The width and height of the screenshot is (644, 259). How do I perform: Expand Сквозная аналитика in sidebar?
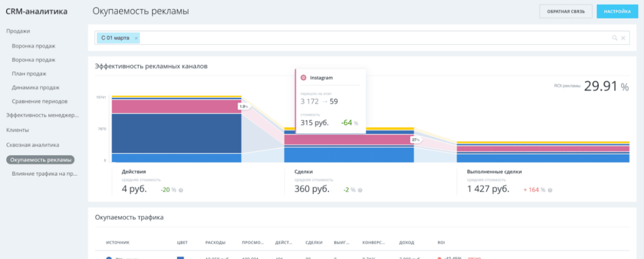click(x=32, y=145)
